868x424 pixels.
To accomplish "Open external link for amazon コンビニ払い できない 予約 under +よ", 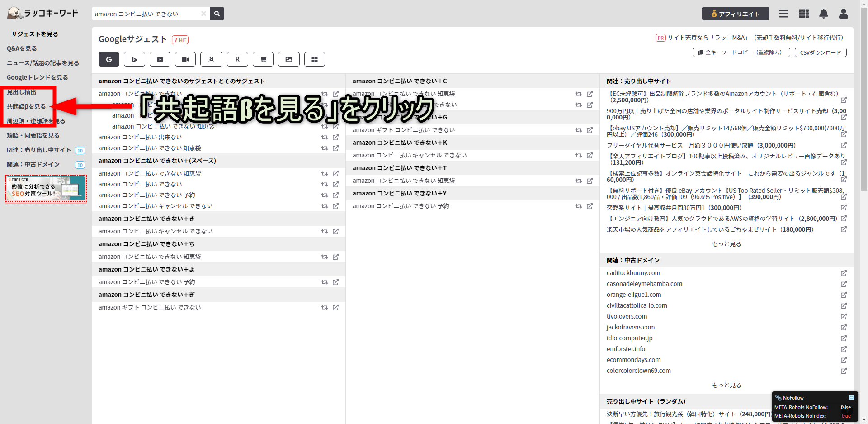I will pos(335,282).
